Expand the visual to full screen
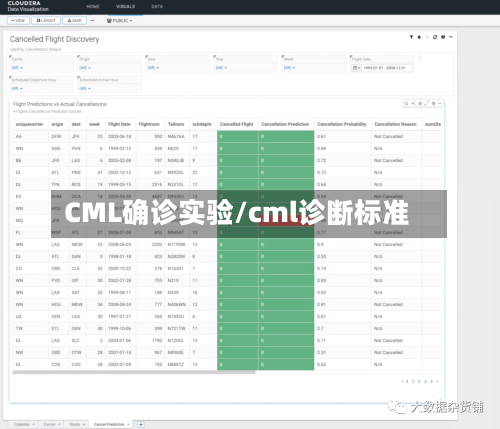Viewport: 500px width, 429px height. [427, 104]
